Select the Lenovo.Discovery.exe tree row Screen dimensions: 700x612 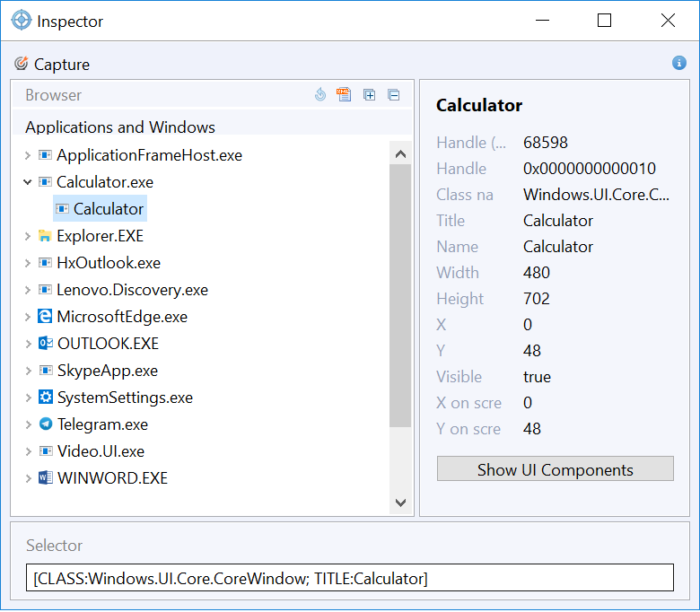132,290
